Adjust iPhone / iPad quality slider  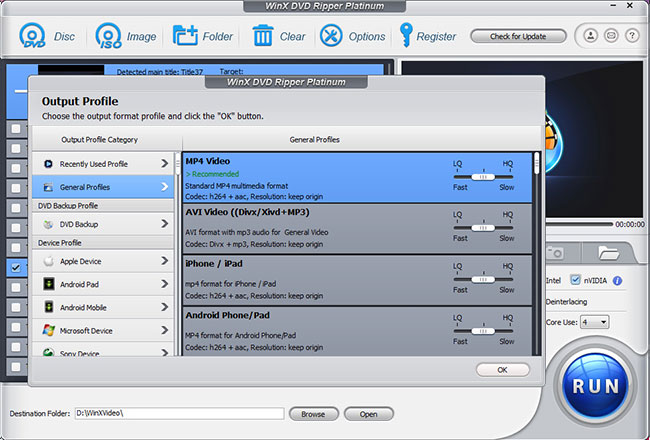[483, 280]
